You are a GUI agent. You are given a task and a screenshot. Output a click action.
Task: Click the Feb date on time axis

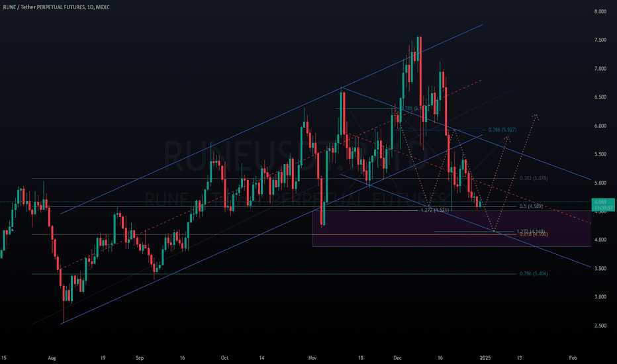573,358
